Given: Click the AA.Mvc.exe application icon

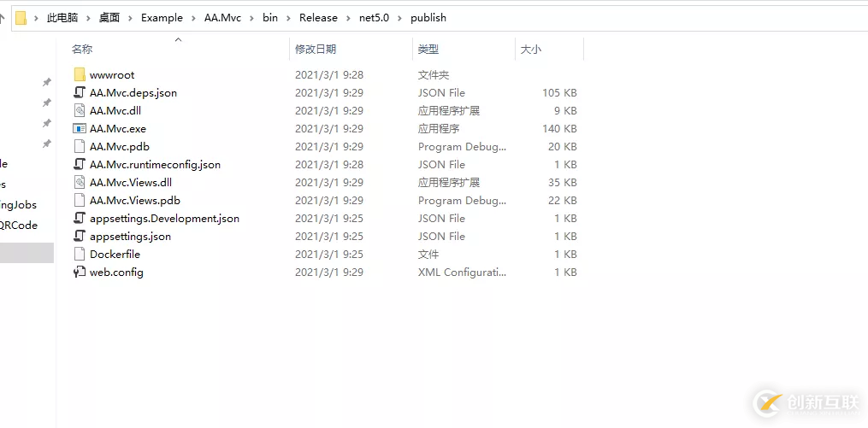Looking at the screenshot, I should point(80,128).
